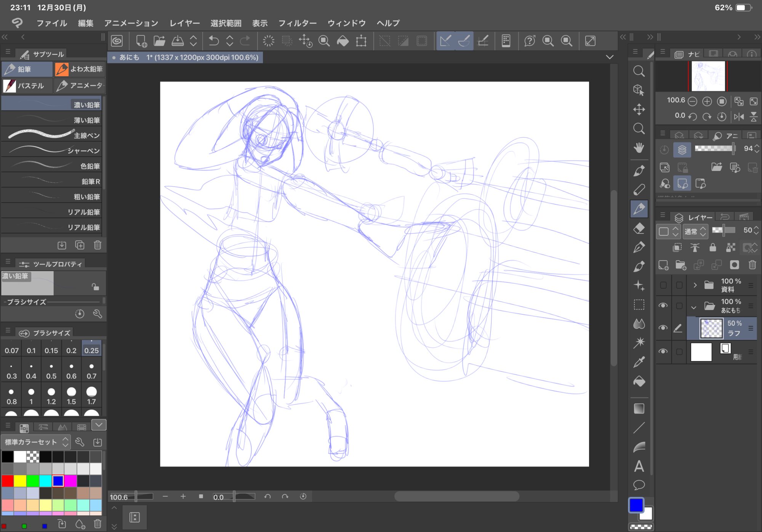Show the 資料 folder layer

tap(663, 285)
